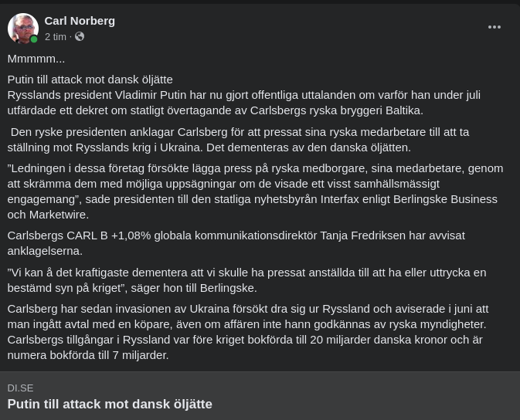Open Carl Norberg's profile picture
The width and height of the screenshot is (520, 420).
[22, 28]
